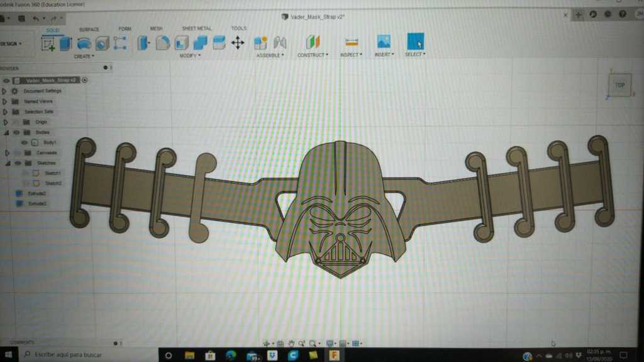
Task: Open Display Settings in navigation bar
Action: click(330, 343)
